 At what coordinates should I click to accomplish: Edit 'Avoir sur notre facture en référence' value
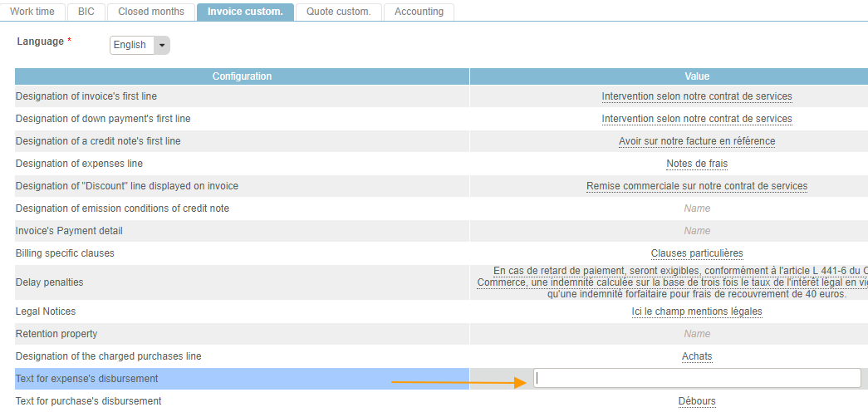[x=696, y=141]
